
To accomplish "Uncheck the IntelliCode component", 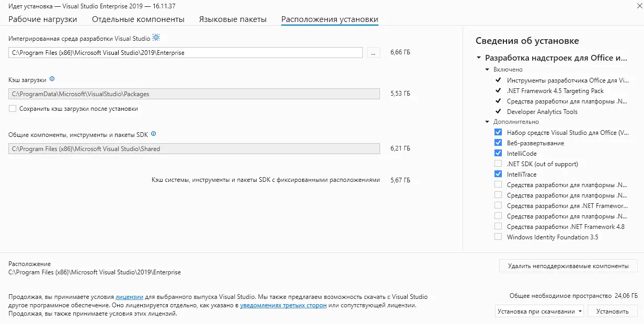I will [x=498, y=153].
